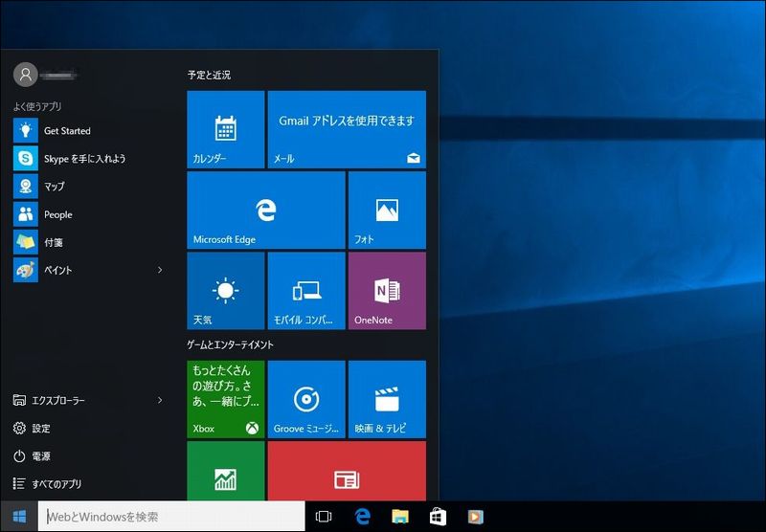This screenshot has width=766, height=532.
Task: Click the ゲームとエンターテイメント group header
Action: coord(230,344)
